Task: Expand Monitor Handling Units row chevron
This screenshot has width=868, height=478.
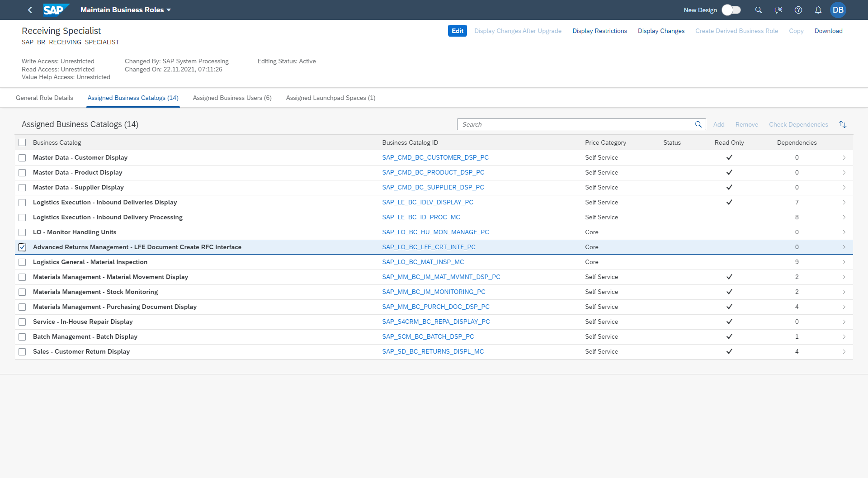Action: pyautogui.click(x=844, y=232)
